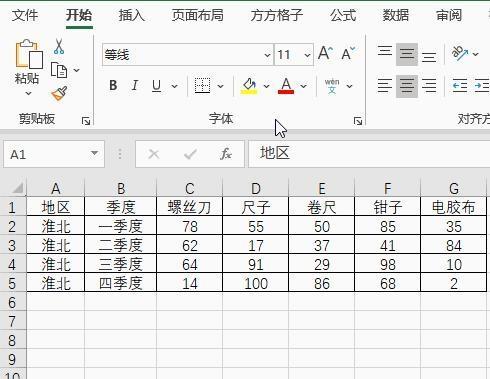This screenshot has width=490, height=379.
Task: Click the Decrease Font Size icon
Action: pos(348,53)
